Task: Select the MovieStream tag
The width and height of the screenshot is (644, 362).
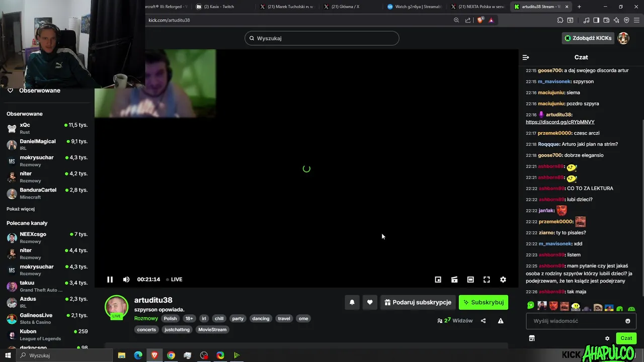Action: click(212, 329)
